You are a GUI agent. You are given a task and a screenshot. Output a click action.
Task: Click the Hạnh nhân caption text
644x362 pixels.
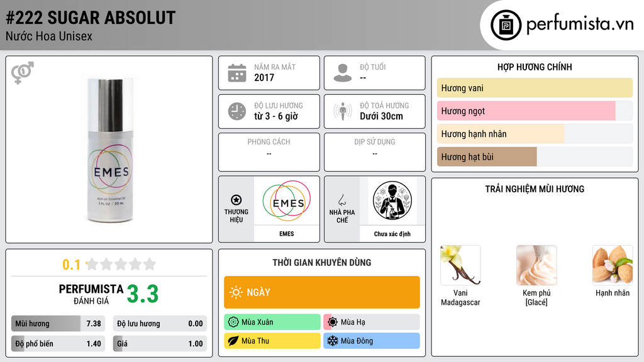[613, 293]
